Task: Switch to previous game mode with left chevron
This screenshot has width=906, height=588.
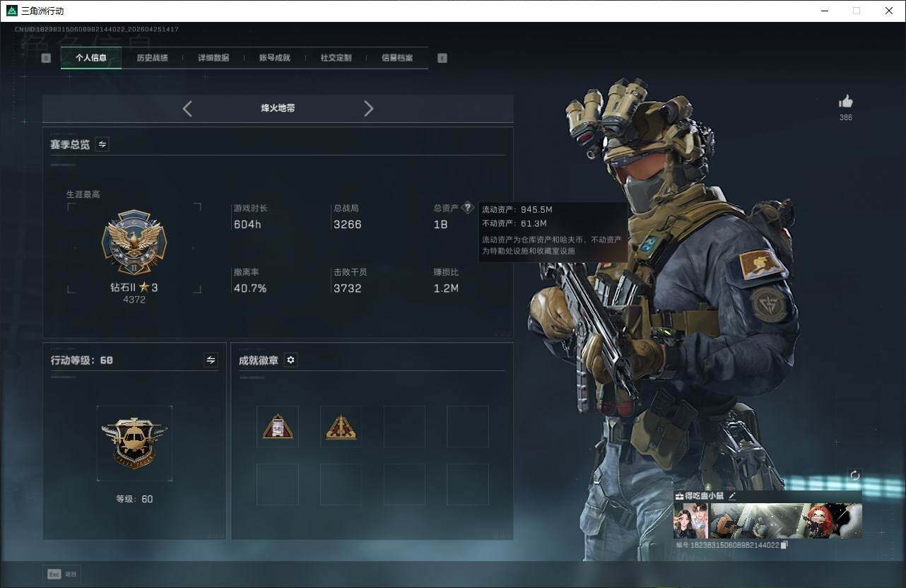Action: 187,108
